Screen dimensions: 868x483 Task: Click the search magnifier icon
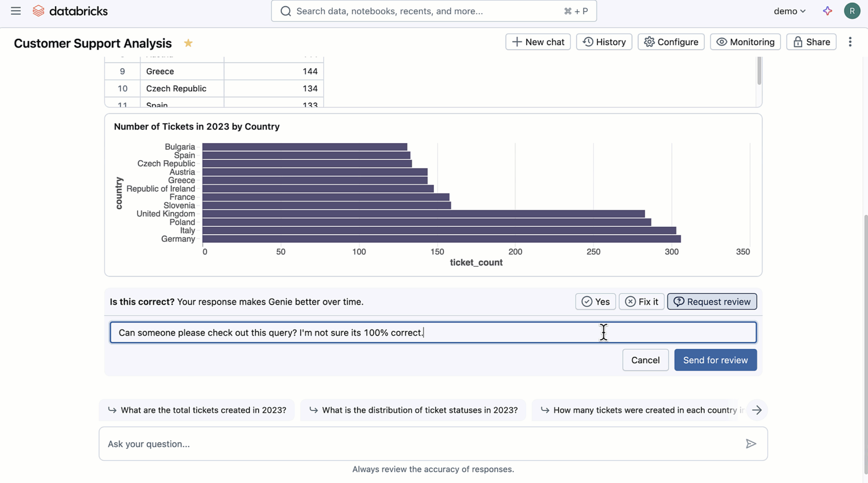point(286,11)
